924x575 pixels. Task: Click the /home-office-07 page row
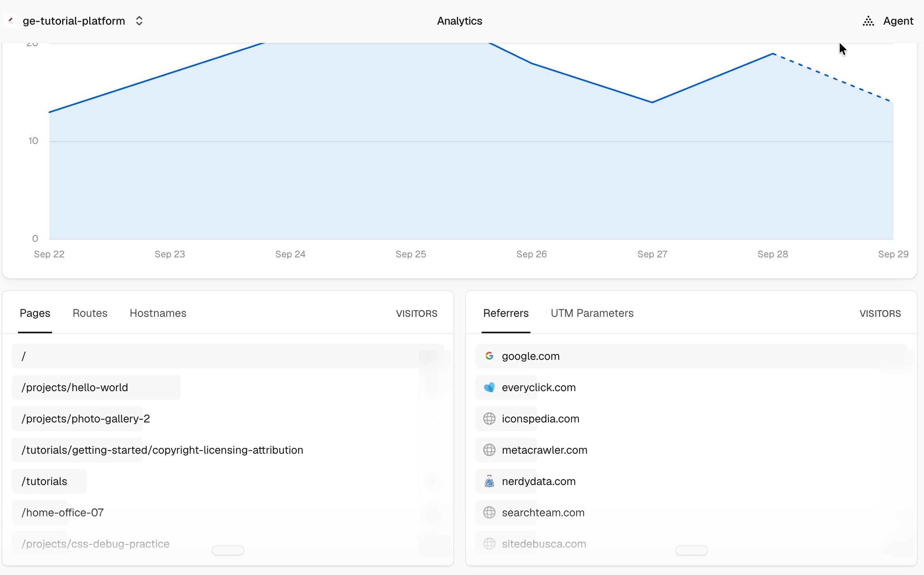tap(228, 512)
